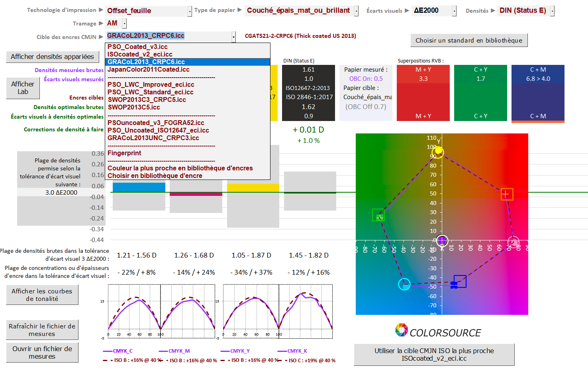Click the 1.45 - 1.82 D density range
Image resolution: width=588 pixels, height=371 pixels.
pos(309,256)
